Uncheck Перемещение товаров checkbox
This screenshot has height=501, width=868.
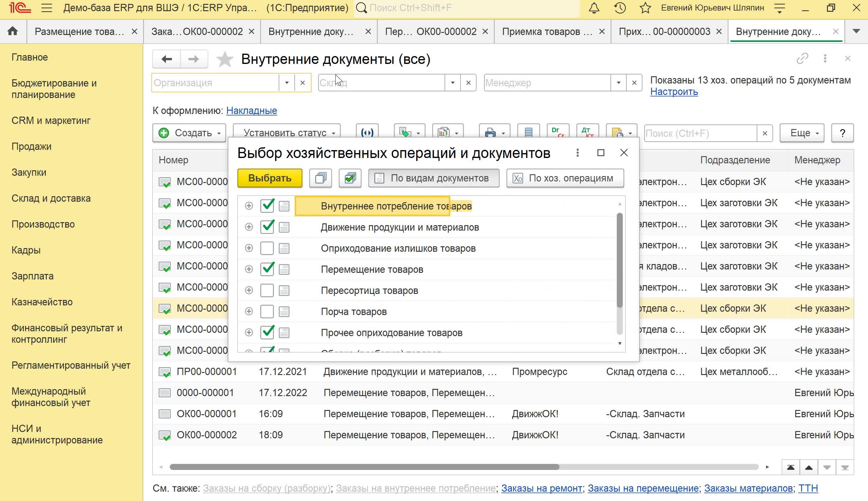[267, 269]
